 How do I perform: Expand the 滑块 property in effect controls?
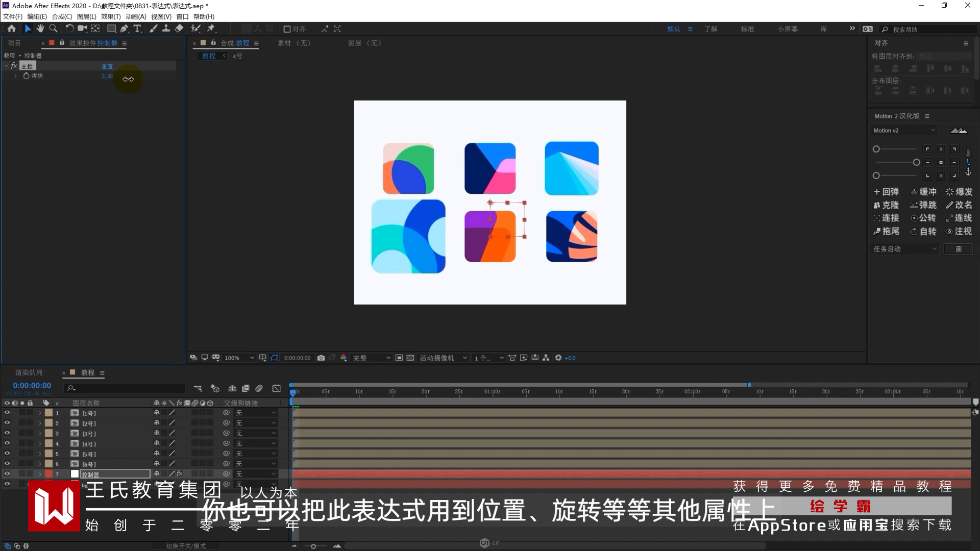[x=16, y=76]
